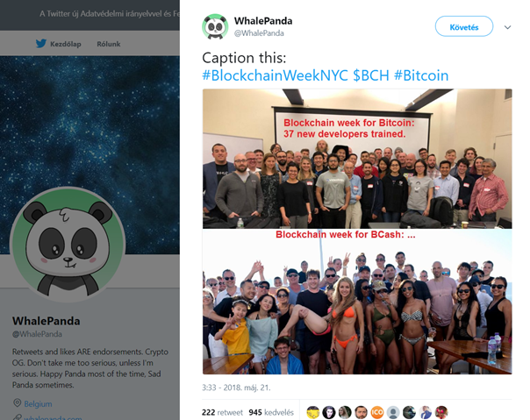Open WhalePanda avatar in tweet header
This screenshot has height=420, width=530.
click(215, 26)
